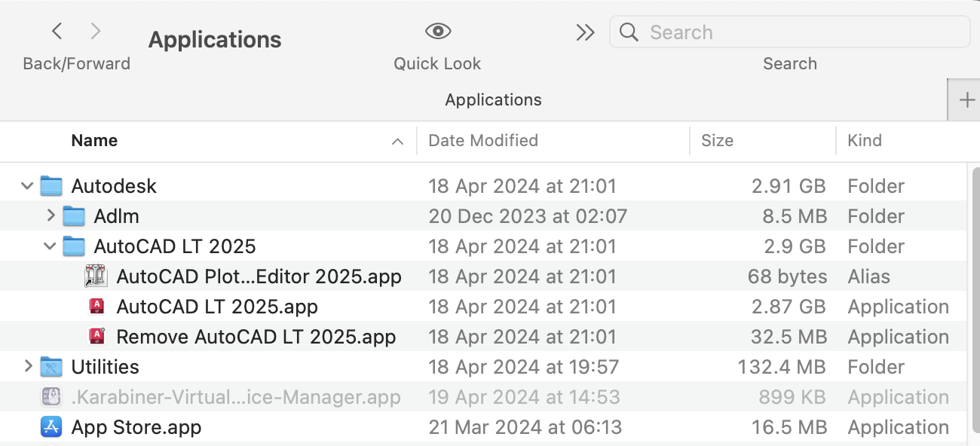Select the Autodesk folder icon
The image size is (980, 446).
point(51,186)
